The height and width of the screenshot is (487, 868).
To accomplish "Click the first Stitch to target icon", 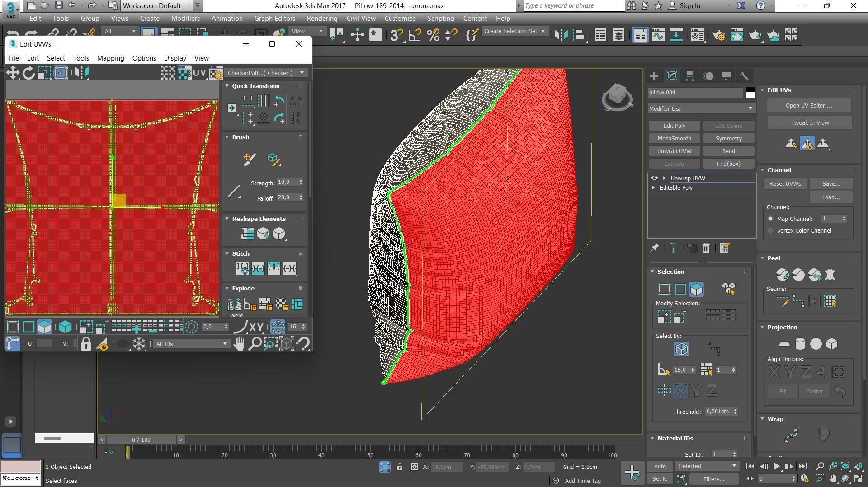I will 242,268.
